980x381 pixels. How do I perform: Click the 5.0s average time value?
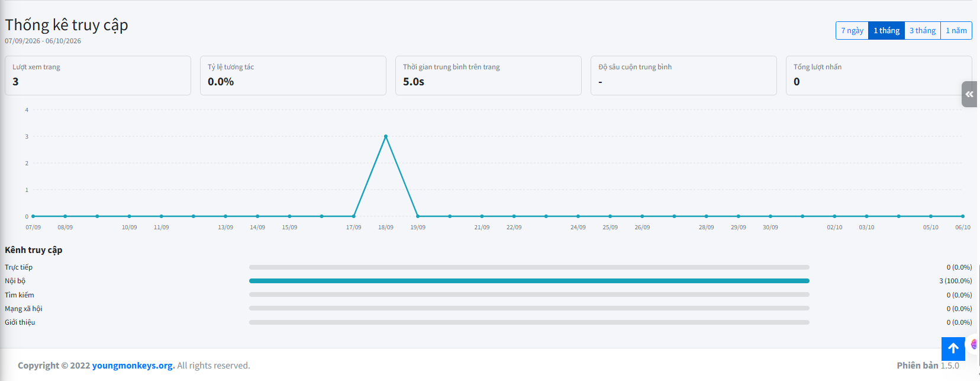tap(414, 82)
